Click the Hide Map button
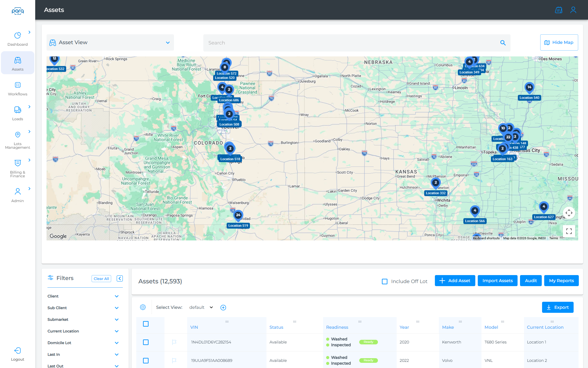 point(559,43)
